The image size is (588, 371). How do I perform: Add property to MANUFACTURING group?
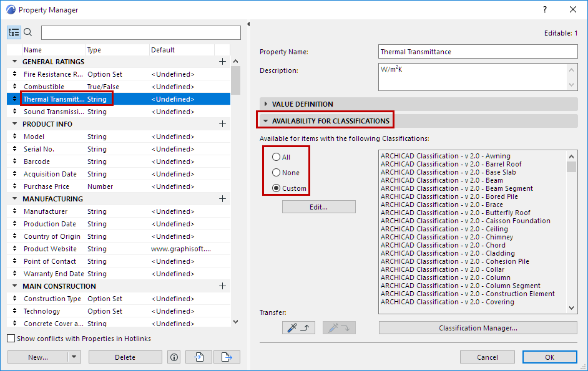click(x=222, y=199)
